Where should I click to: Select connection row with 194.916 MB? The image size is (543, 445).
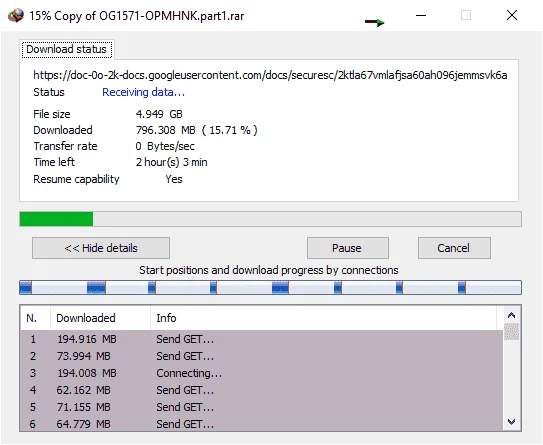[261, 339]
